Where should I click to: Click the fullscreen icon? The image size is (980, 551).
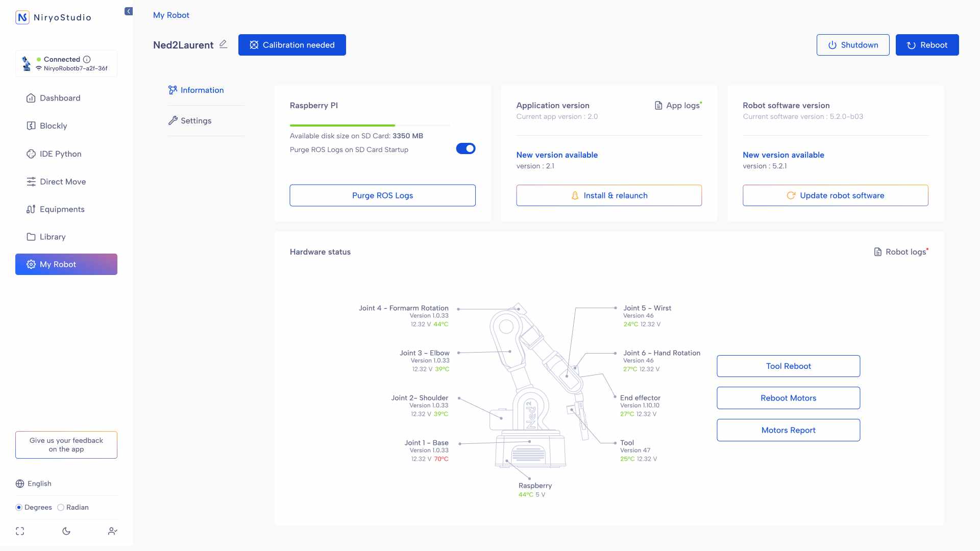tap(20, 531)
